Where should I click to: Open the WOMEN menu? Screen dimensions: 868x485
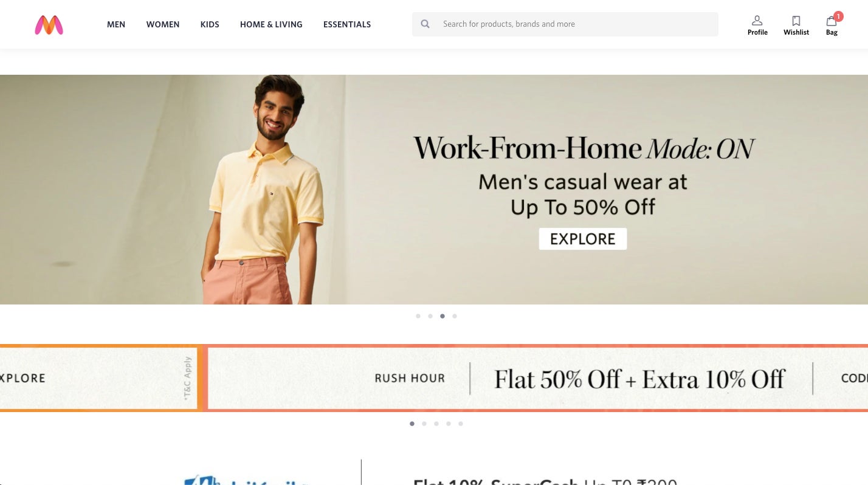coord(163,24)
